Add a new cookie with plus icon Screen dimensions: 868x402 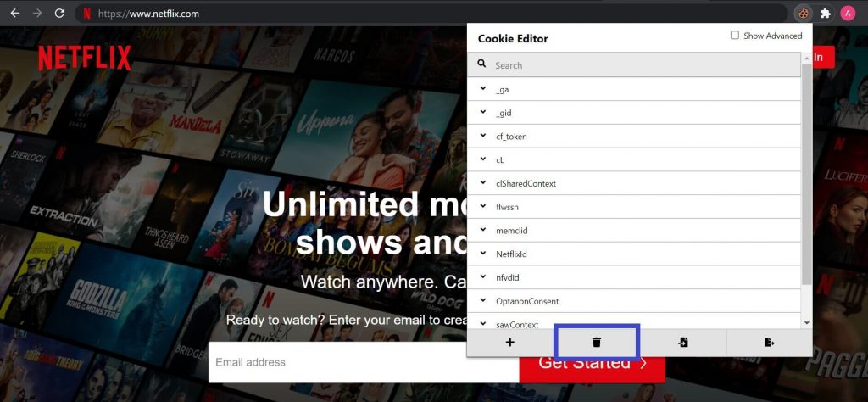(509, 342)
